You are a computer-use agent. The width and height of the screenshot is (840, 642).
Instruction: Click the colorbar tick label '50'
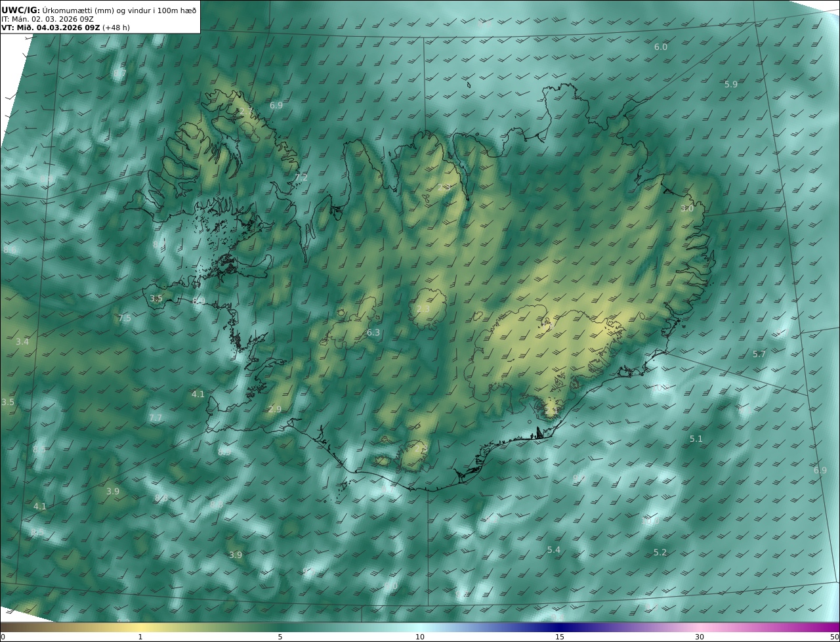(835, 637)
